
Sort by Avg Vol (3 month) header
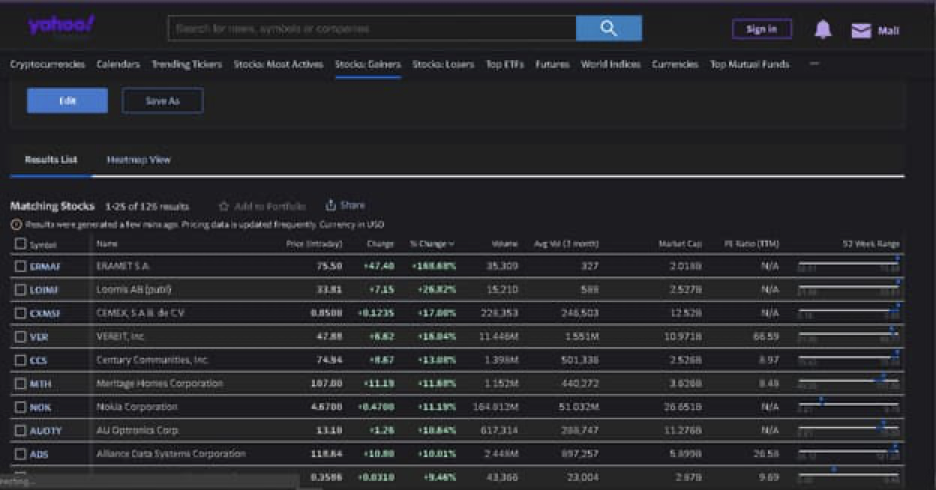tap(566, 244)
